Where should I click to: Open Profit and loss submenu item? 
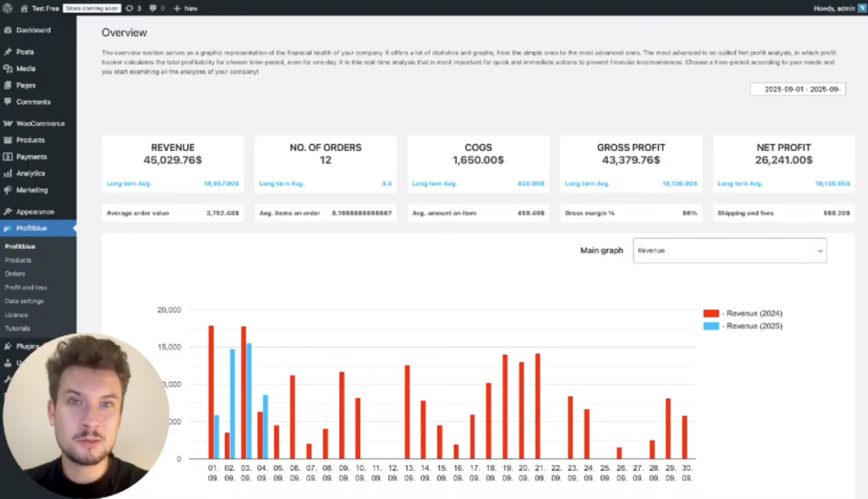coord(25,287)
